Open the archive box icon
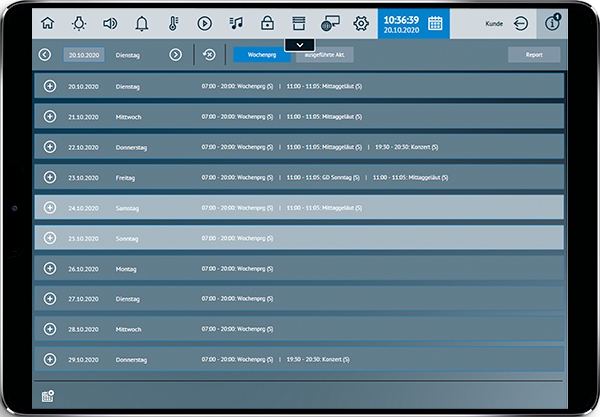Image resolution: width=600 pixels, height=417 pixels. (x=298, y=23)
